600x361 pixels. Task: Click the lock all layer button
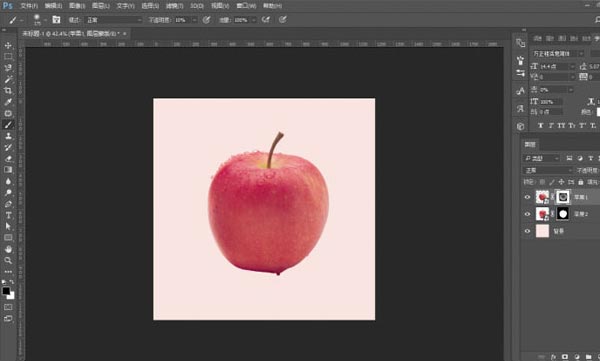tap(580, 182)
